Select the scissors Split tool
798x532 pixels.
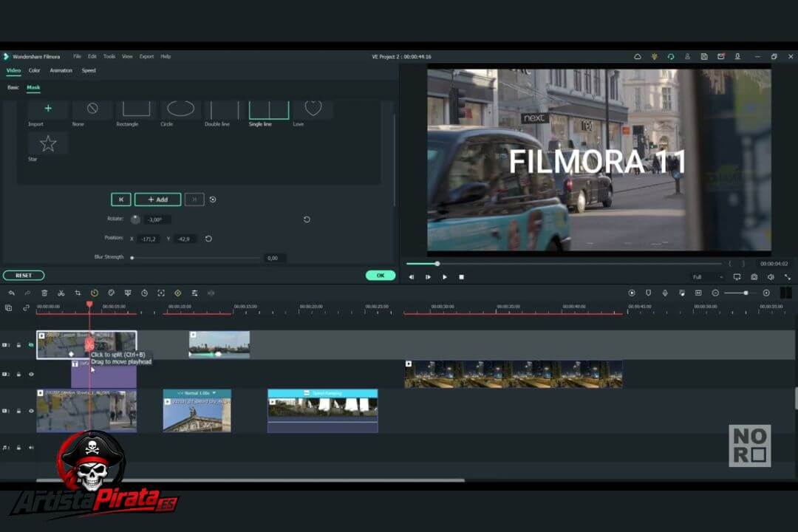pyautogui.click(x=61, y=293)
